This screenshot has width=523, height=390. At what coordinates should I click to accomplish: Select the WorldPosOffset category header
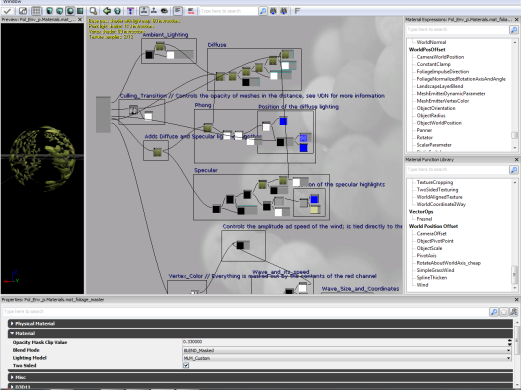[427, 50]
